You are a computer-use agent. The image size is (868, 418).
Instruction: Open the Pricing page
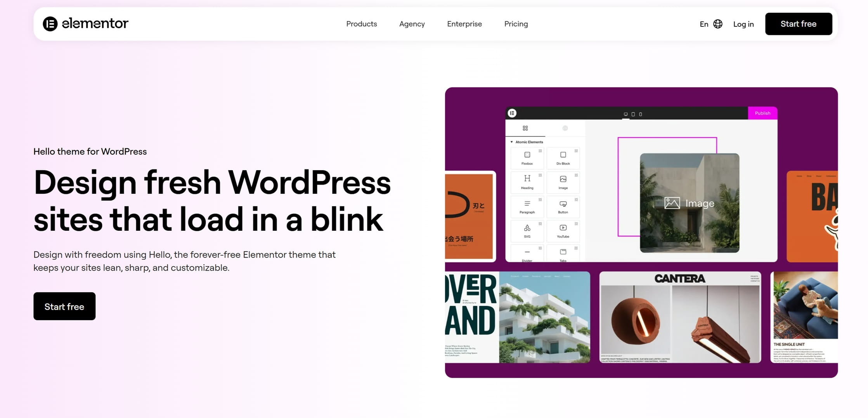pos(516,24)
